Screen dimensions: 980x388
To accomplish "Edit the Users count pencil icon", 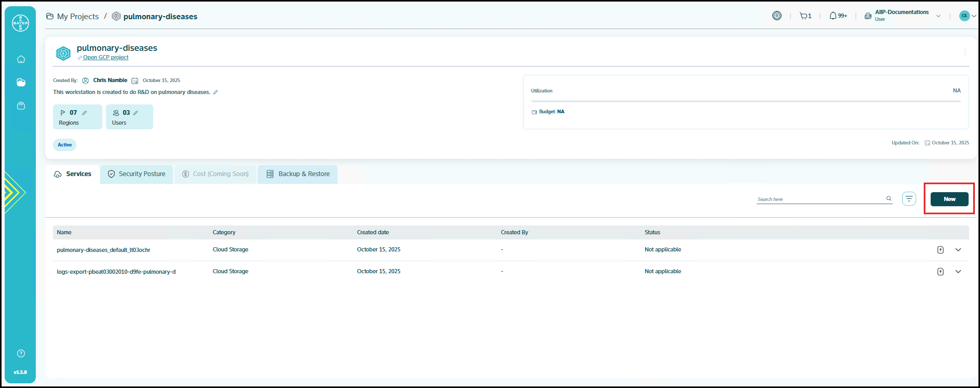I will (136, 113).
